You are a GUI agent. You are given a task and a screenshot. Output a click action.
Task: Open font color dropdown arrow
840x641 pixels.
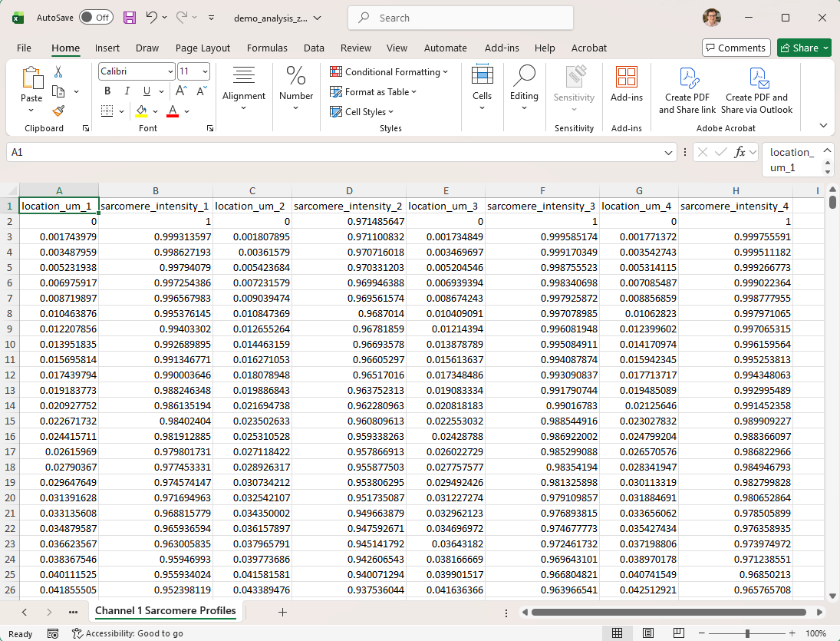point(187,111)
